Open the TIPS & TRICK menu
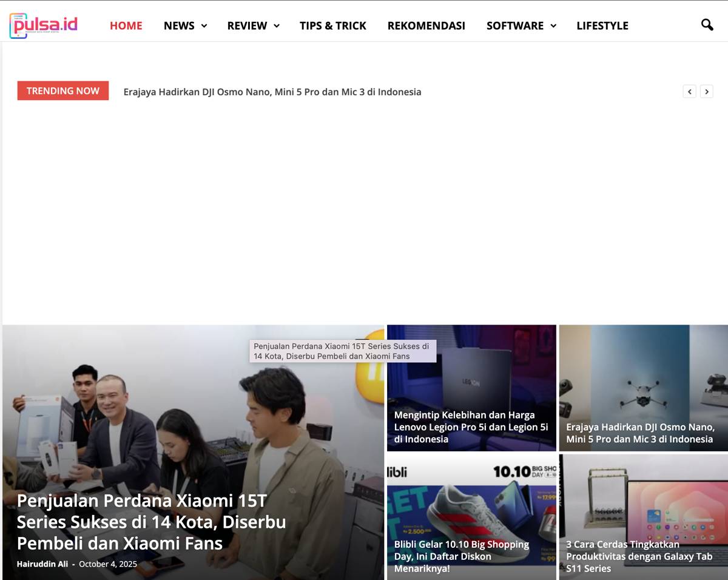The width and height of the screenshot is (728, 580). pos(332,25)
